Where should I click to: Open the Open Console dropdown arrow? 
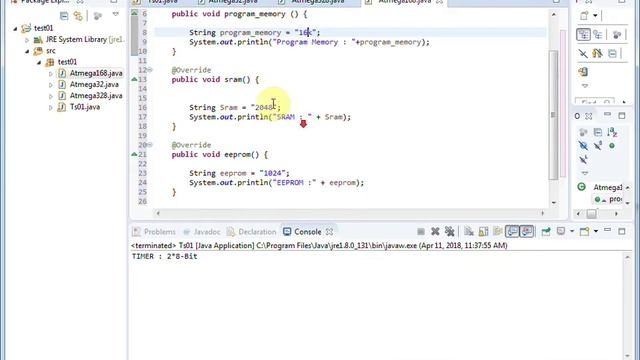coord(596,231)
